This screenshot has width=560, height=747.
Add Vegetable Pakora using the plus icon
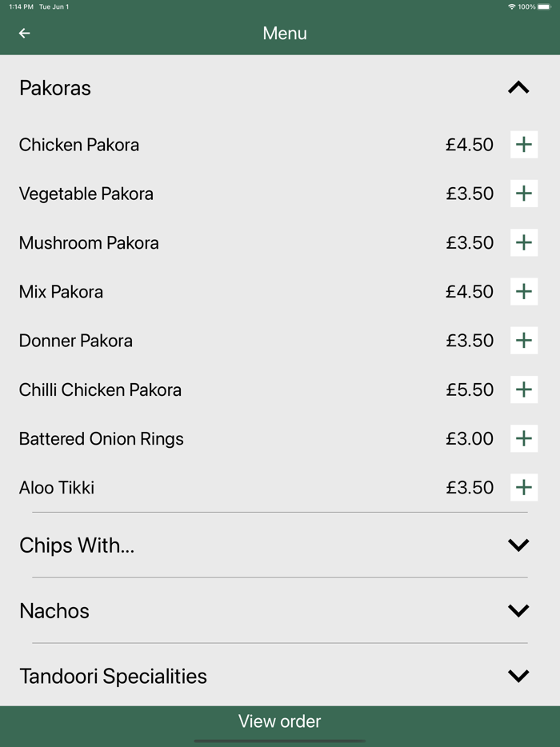coord(524,194)
